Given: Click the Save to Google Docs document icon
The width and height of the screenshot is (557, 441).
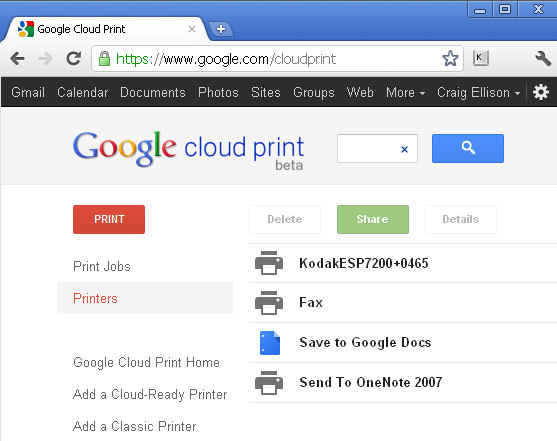Looking at the screenshot, I should point(270,343).
